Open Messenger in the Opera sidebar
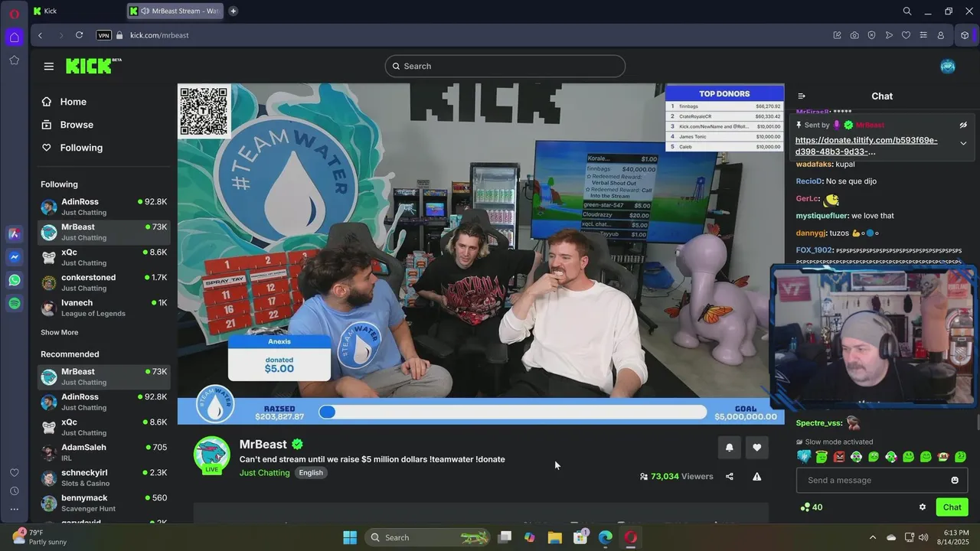 coord(15,257)
